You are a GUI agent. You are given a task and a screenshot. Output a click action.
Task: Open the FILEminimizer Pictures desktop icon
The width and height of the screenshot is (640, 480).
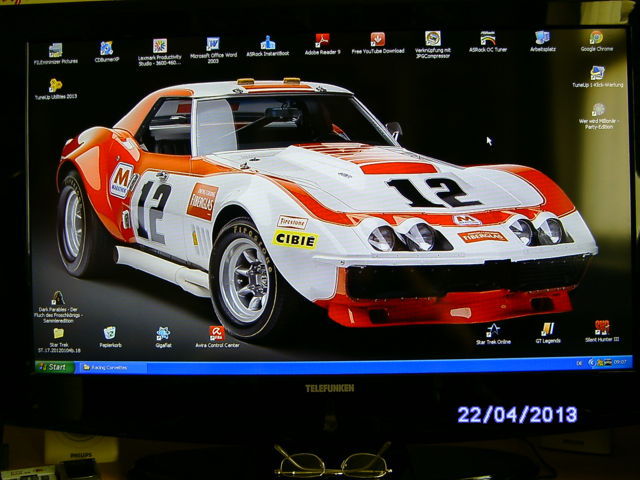point(56,54)
